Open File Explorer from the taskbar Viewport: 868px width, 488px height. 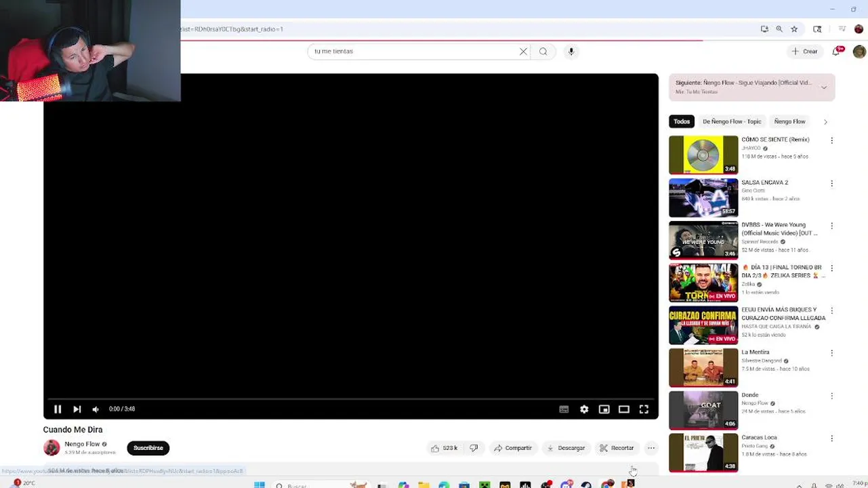[423, 485]
